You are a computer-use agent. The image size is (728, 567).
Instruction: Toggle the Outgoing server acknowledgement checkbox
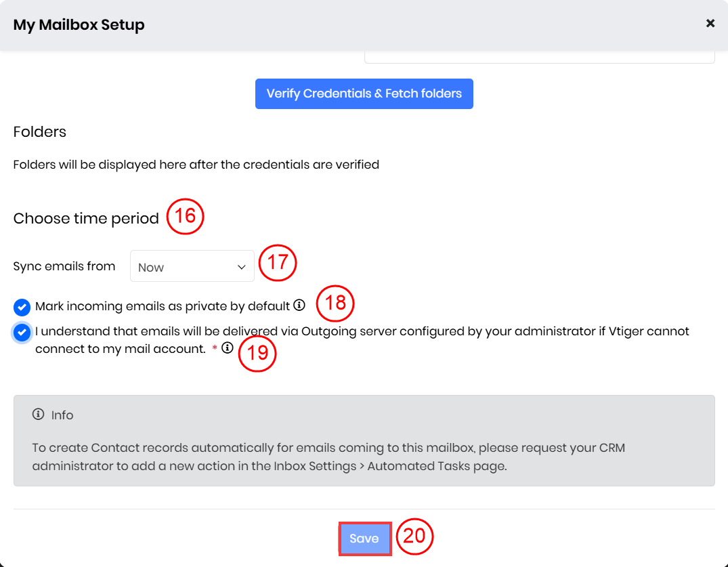click(22, 332)
